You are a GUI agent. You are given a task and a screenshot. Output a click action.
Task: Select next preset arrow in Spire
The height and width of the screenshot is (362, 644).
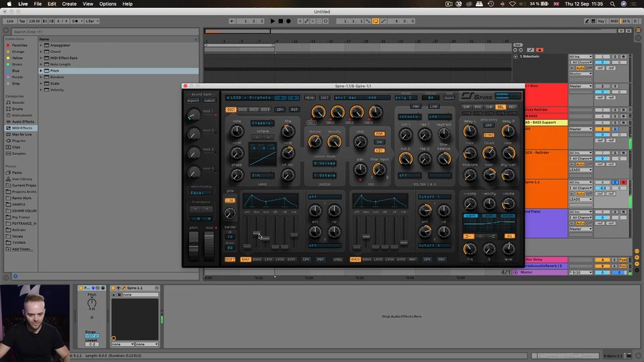pos(293,98)
